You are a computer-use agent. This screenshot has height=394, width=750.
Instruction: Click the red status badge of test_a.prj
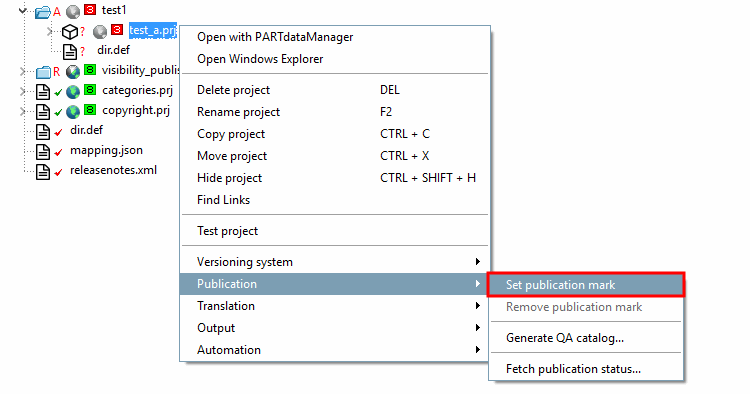tap(117, 30)
